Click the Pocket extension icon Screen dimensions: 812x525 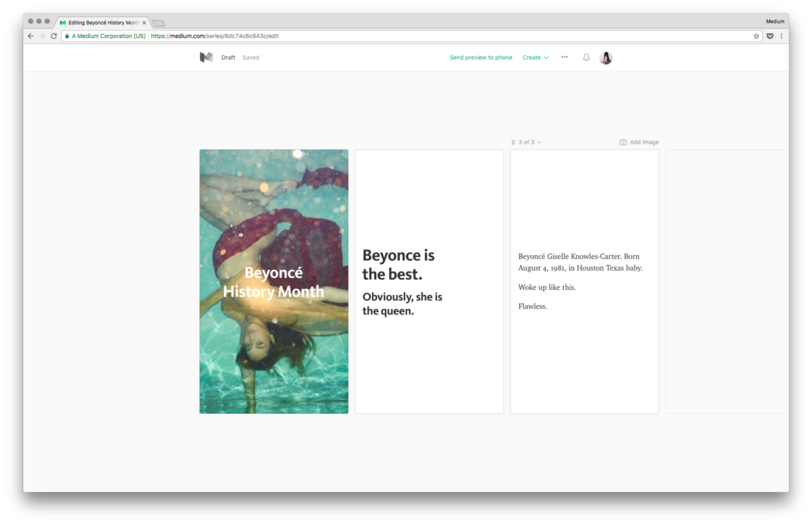tap(769, 36)
